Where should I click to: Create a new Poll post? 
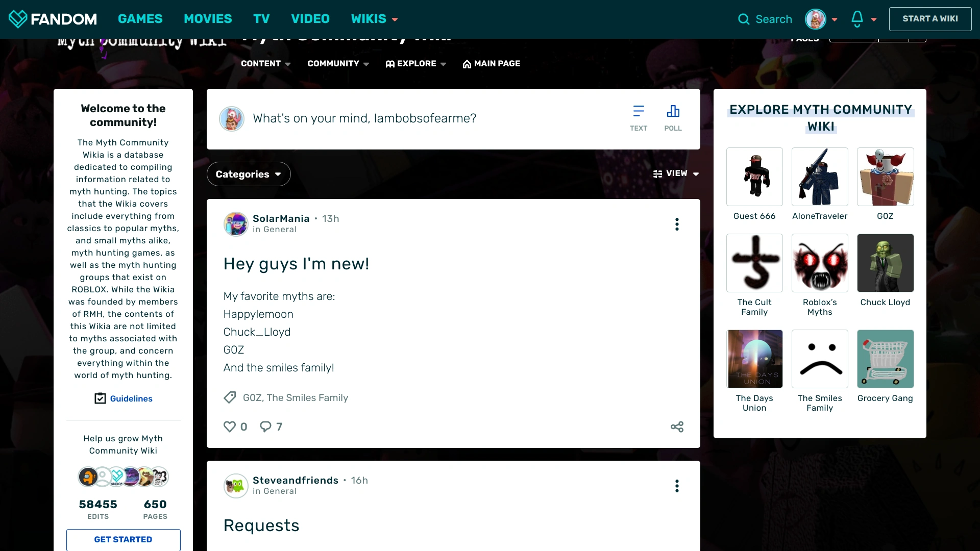pos(673,118)
